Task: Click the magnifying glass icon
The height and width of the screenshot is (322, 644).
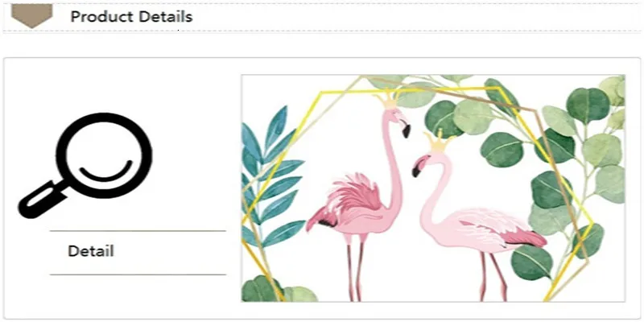Action: [85, 165]
